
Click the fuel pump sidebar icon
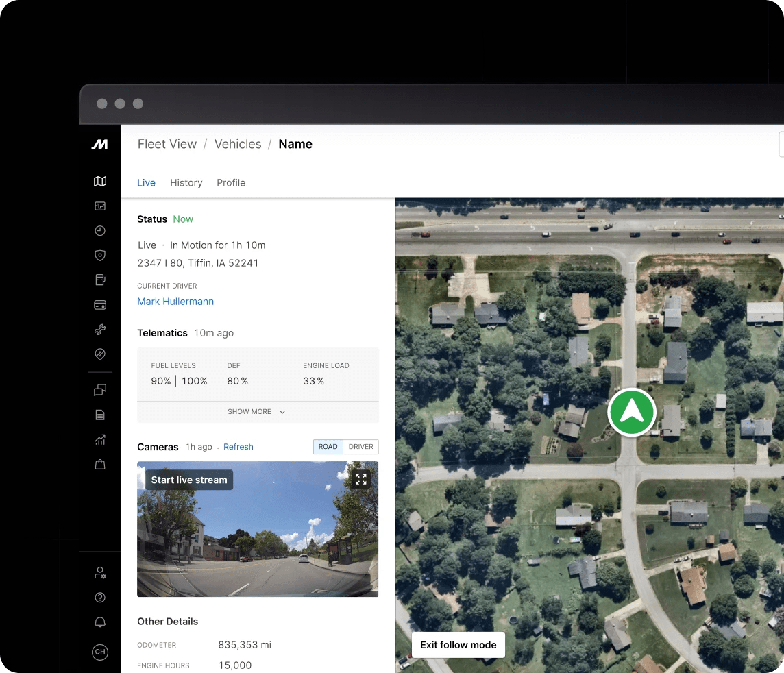coord(100,280)
